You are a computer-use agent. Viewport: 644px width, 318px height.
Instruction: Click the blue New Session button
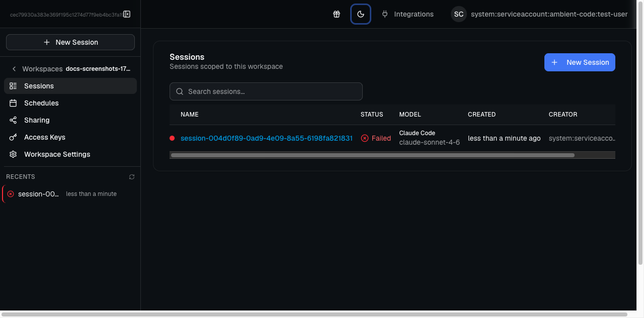pos(580,62)
